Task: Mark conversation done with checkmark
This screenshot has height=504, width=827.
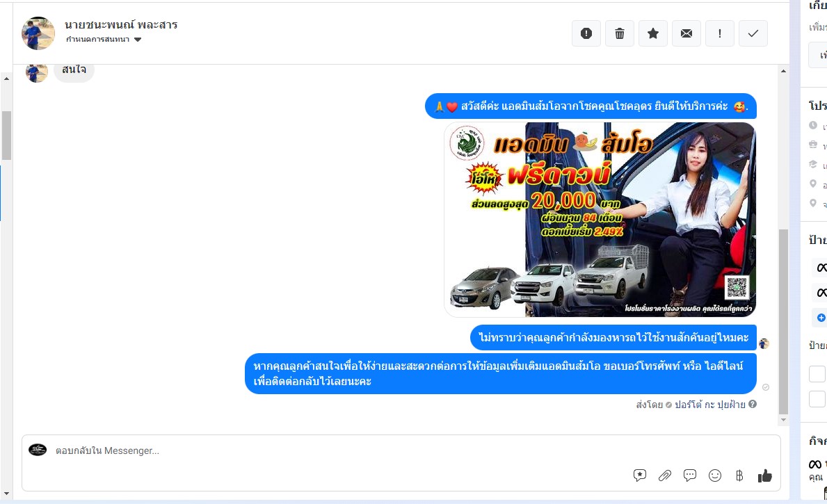Action: pyautogui.click(x=753, y=33)
